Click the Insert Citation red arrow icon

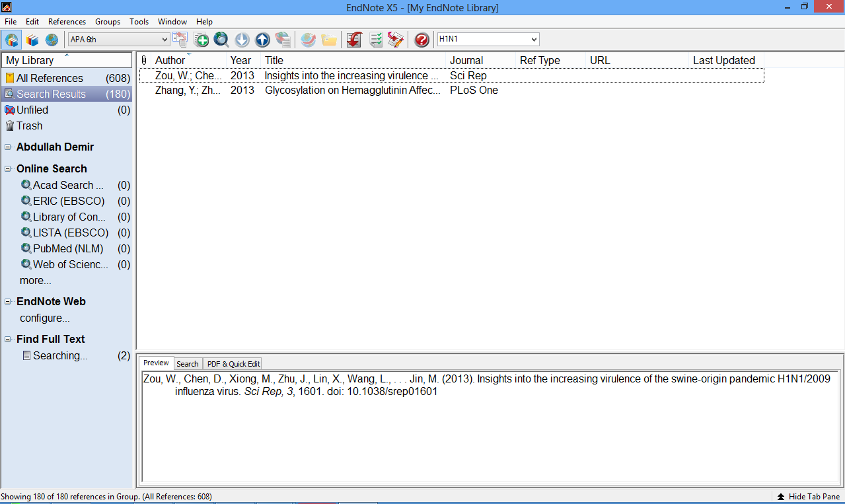tap(354, 40)
